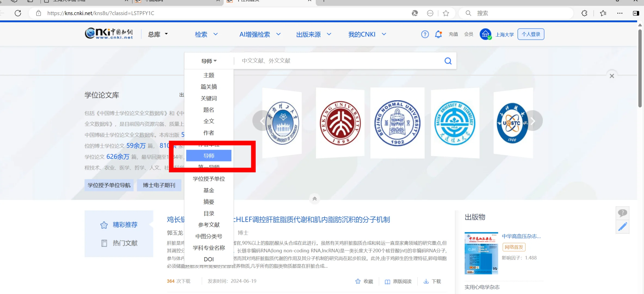Open the 导师 search field selector
The width and height of the screenshot is (644, 294).
coord(209,61)
